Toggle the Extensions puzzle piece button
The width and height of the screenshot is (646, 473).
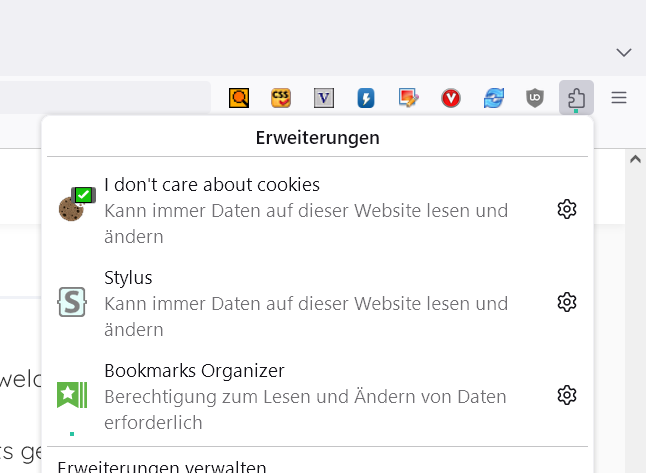(577, 98)
